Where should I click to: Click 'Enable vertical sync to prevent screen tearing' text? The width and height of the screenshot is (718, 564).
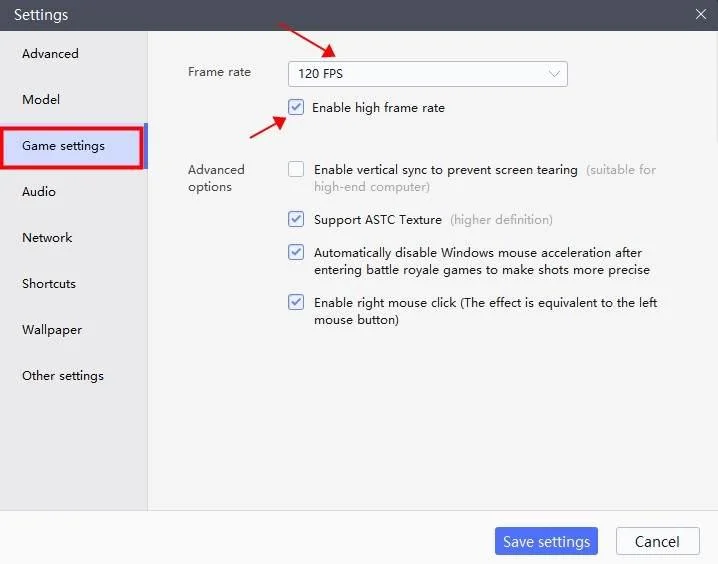click(x=446, y=170)
